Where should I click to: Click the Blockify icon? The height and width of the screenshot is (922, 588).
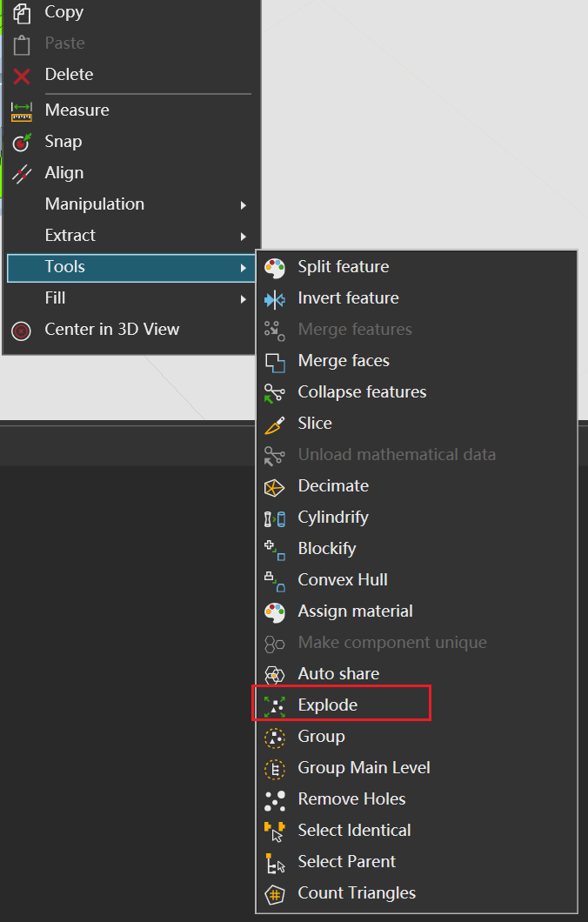click(x=275, y=549)
